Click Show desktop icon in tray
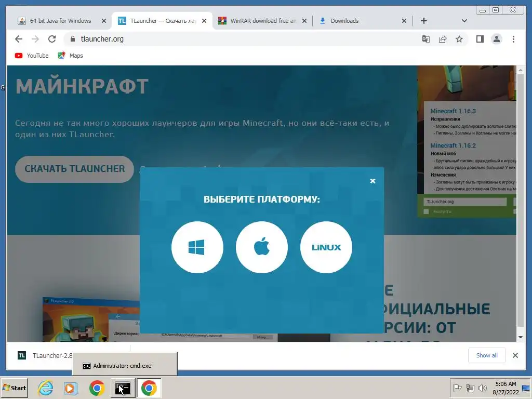The image size is (532, 399). 527,388
